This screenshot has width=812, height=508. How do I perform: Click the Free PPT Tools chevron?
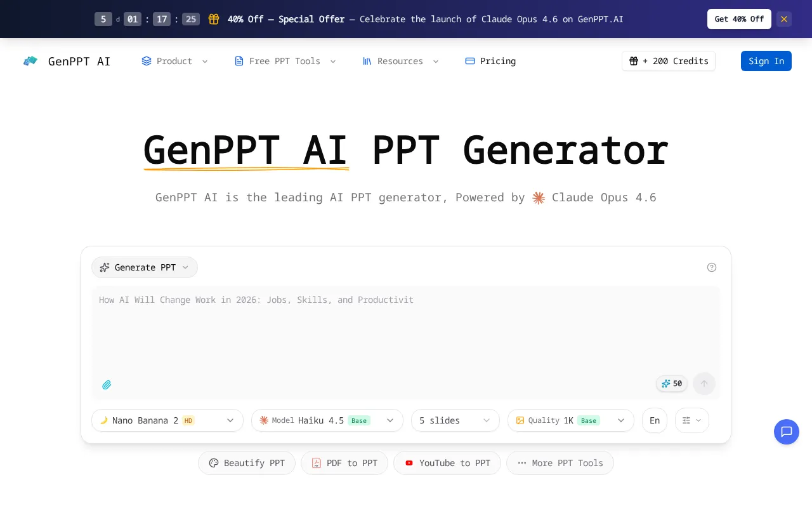[333, 61]
